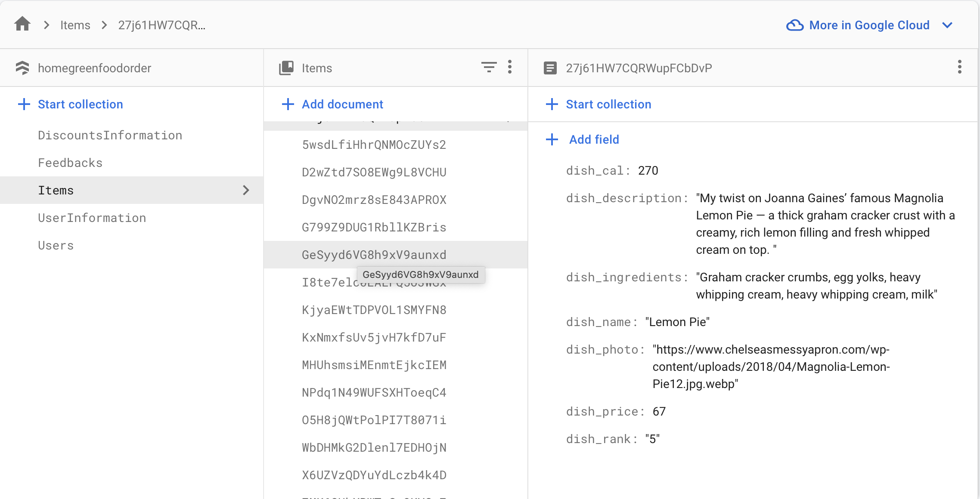Select the UserInformation collection

(x=92, y=218)
